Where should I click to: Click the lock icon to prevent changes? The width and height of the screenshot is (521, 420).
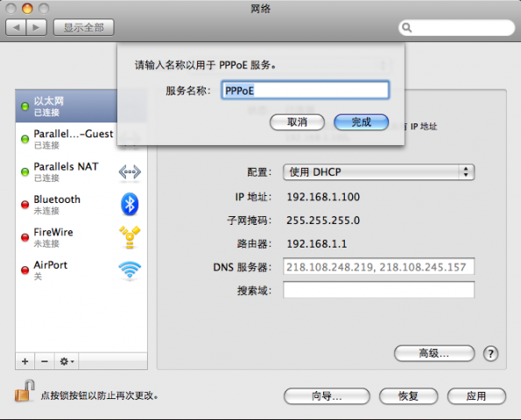tap(25, 391)
